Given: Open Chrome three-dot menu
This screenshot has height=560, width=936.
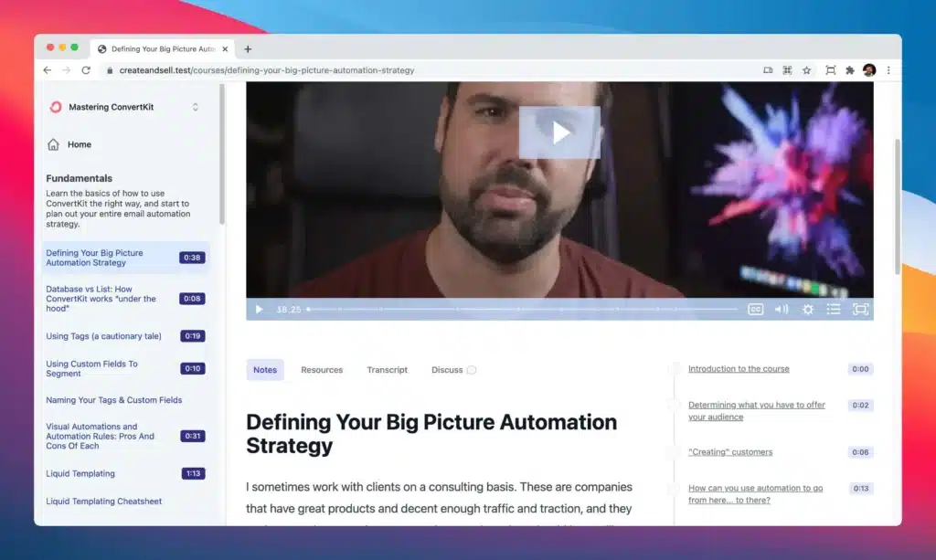Looking at the screenshot, I should click(x=888, y=70).
